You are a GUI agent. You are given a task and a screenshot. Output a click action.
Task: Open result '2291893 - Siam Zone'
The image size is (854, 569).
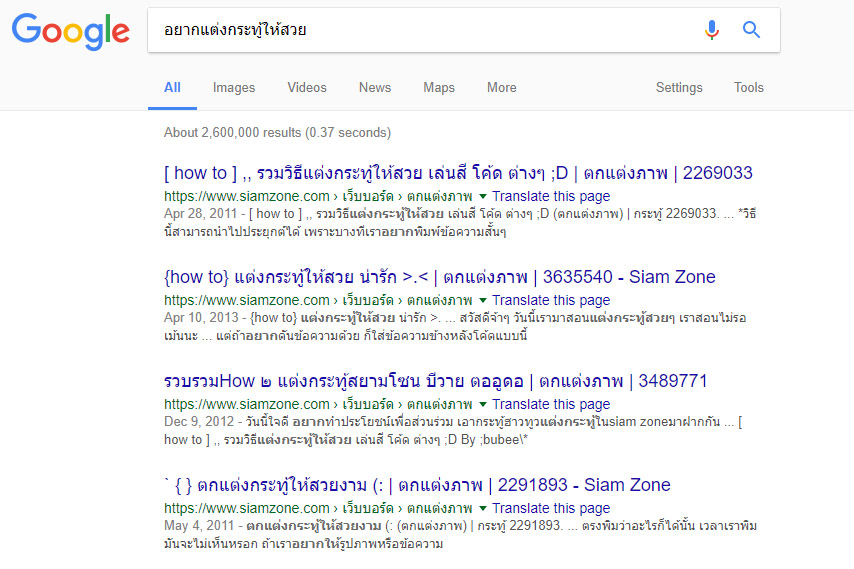(417, 485)
